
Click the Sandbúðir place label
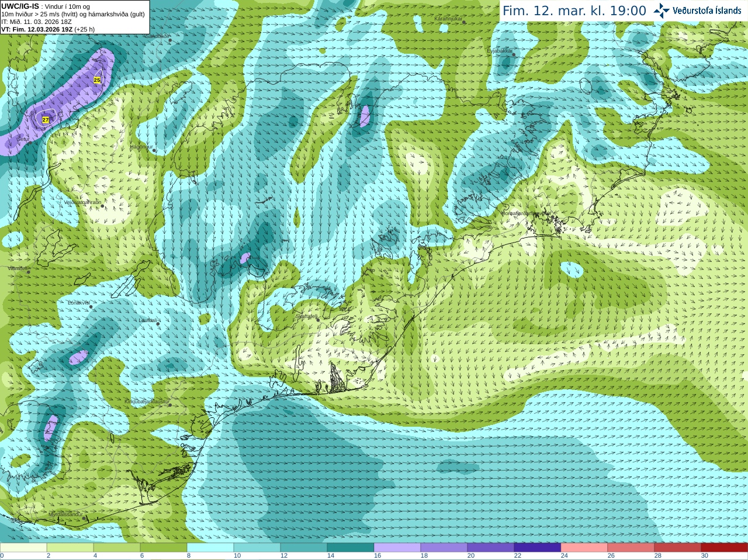tap(157, 36)
